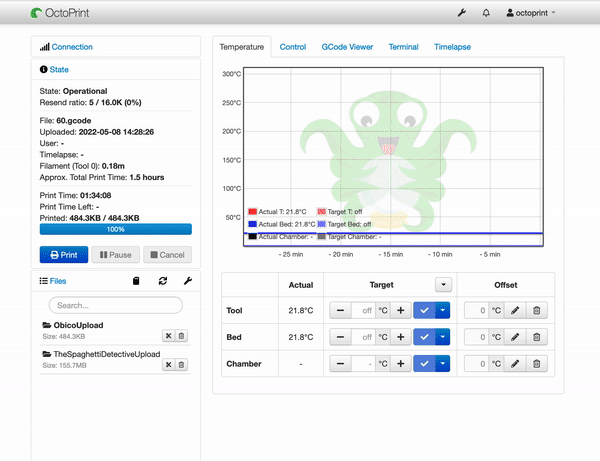This screenshot has width=600, height=461.
Task: Delete the Bed temperature offset
Action: click(x=536, y=337)
